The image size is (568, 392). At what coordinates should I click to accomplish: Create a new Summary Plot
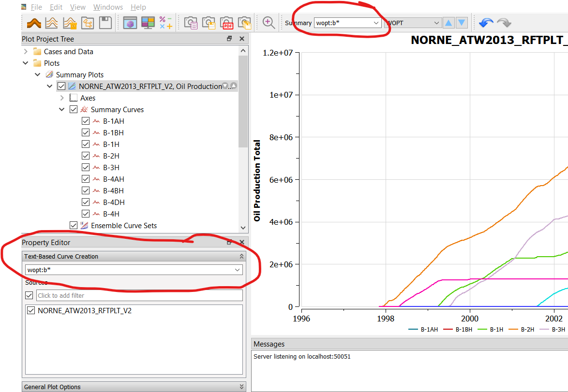coord(51,22)
